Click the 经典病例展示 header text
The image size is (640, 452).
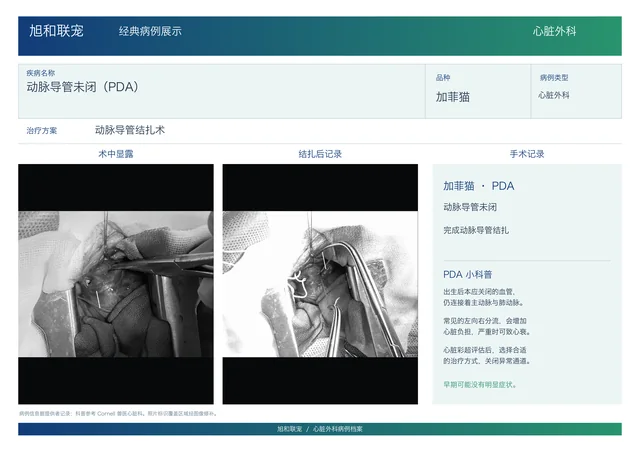coord(150,31)
